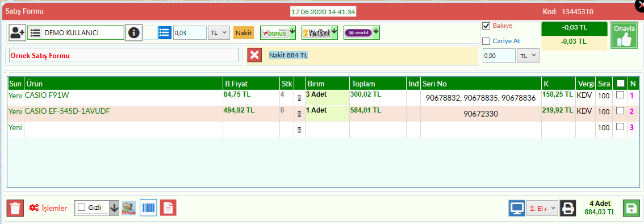
Task: Click the Onayla approve button
Action: 621,35
